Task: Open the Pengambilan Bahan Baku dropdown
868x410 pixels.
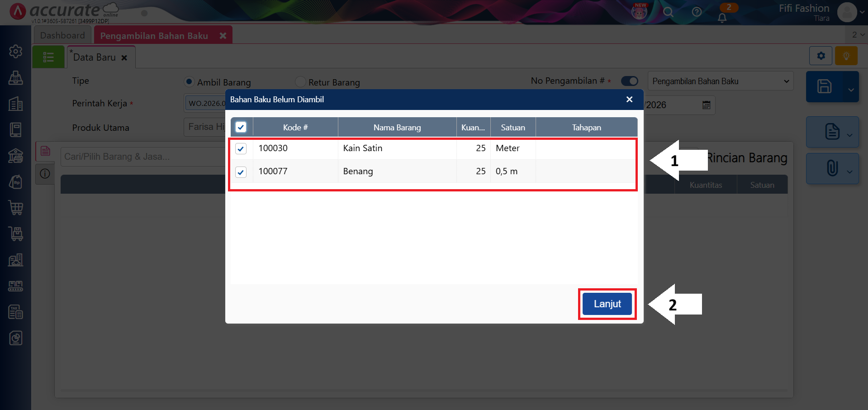Action: pyautogui.click(x=720, y=81)
